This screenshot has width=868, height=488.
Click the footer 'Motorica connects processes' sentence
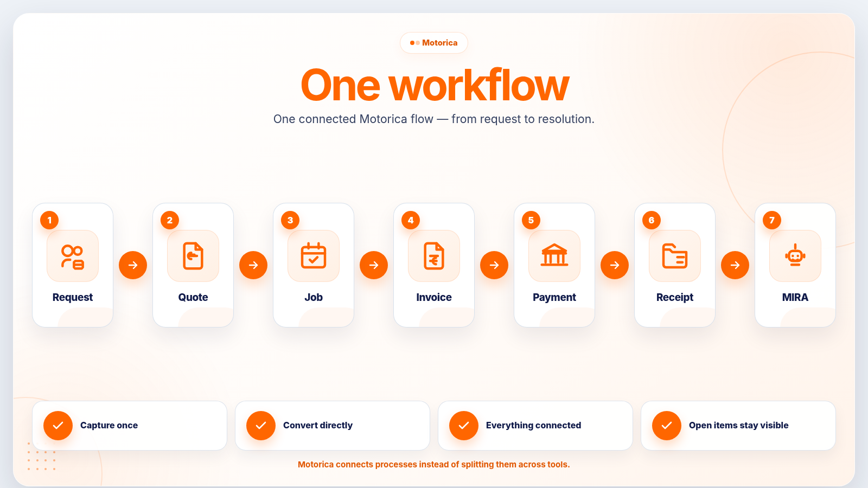pyautogui.click(x=434, y=465)
